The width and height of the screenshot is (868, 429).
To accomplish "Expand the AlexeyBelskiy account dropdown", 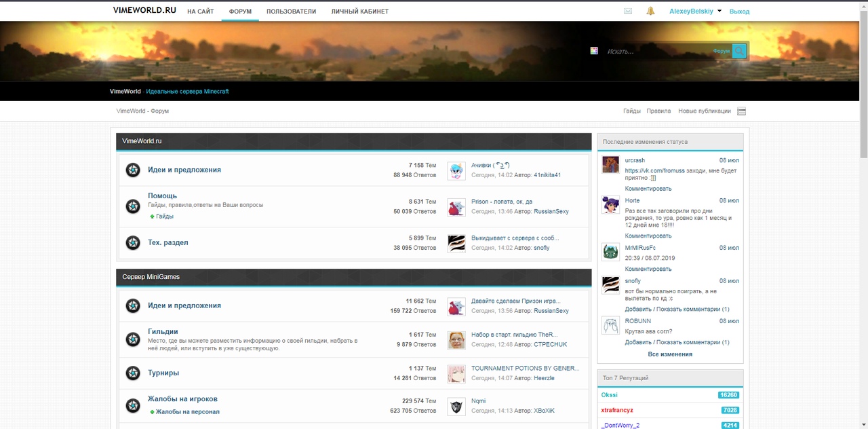I will [x=719, y=11].
